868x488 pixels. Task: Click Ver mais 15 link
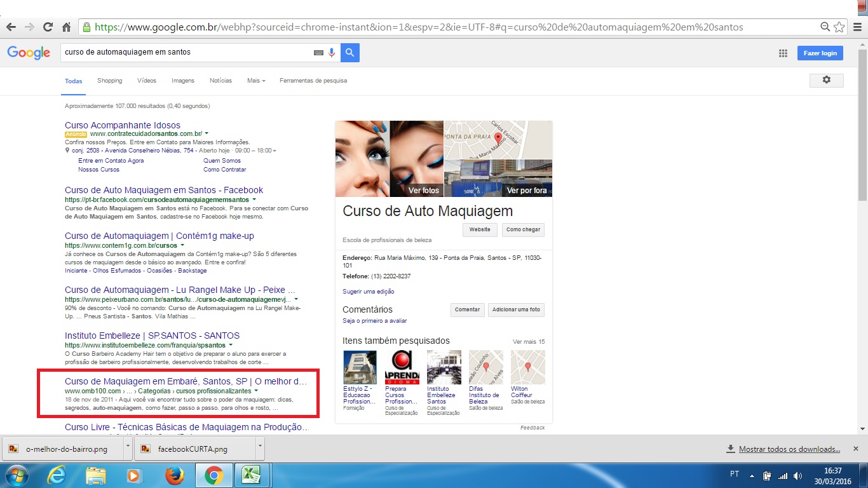[529, 342]
